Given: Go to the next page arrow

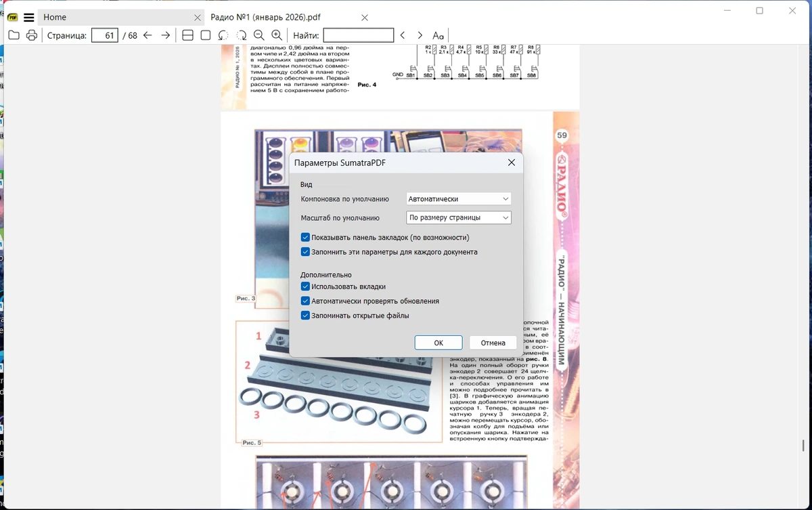Looking at the screenshot, I should [166, 35].
